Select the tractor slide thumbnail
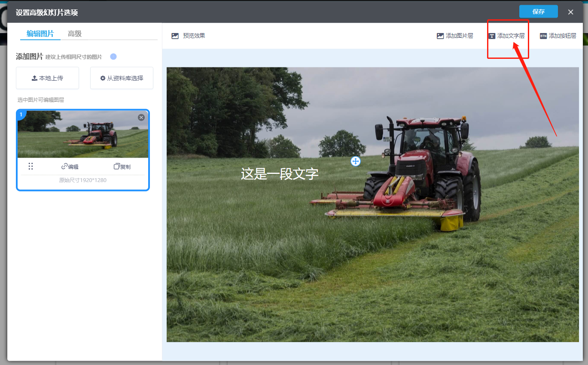588x365 pixels. pyautogui.click(x=83, y=134)
